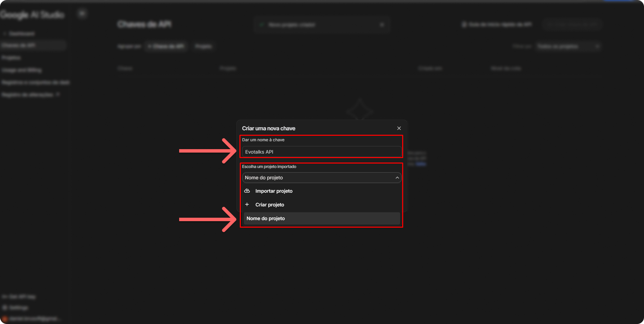Image resolution: width=644 pixels, height=324 pixels.
Task: Group by 'Chave de API' tab
Action: tap(166, 46)
